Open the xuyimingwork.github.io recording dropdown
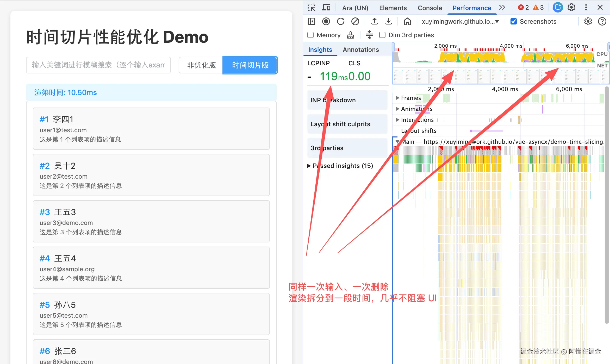This screenshot has width=610, height=364. click(460, 21)
